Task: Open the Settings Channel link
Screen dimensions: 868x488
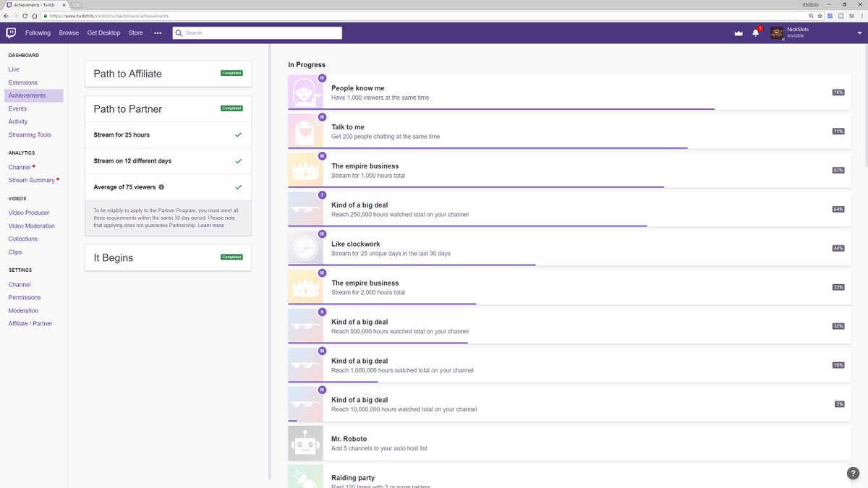Action: coord(20,284)
